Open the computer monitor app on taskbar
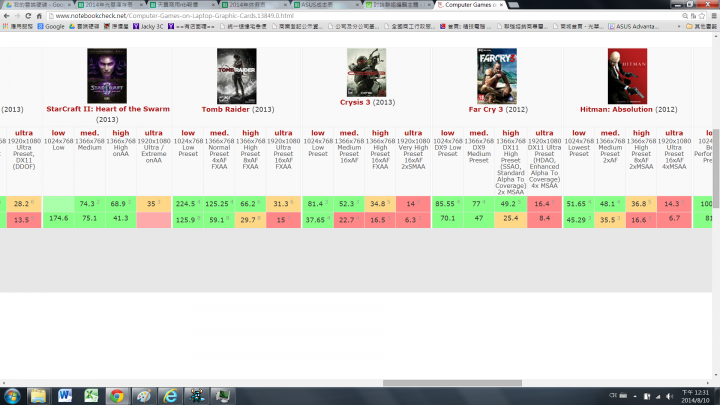Screen dimensions: 720x405 pos(223,396)
